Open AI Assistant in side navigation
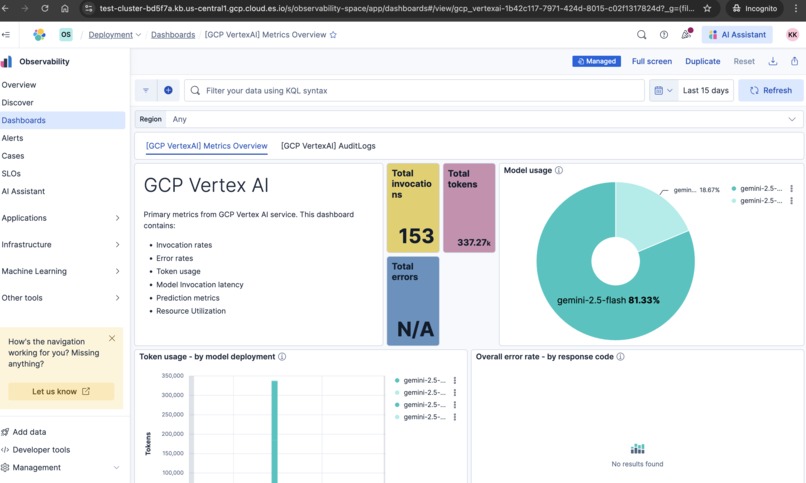 click(x=23, y=191)
